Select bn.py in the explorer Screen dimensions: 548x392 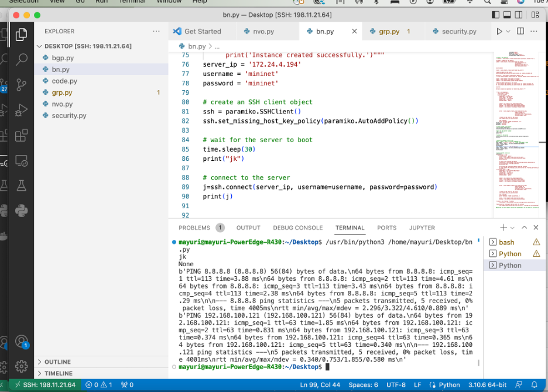pyautogui.click(x=101, y=69)
